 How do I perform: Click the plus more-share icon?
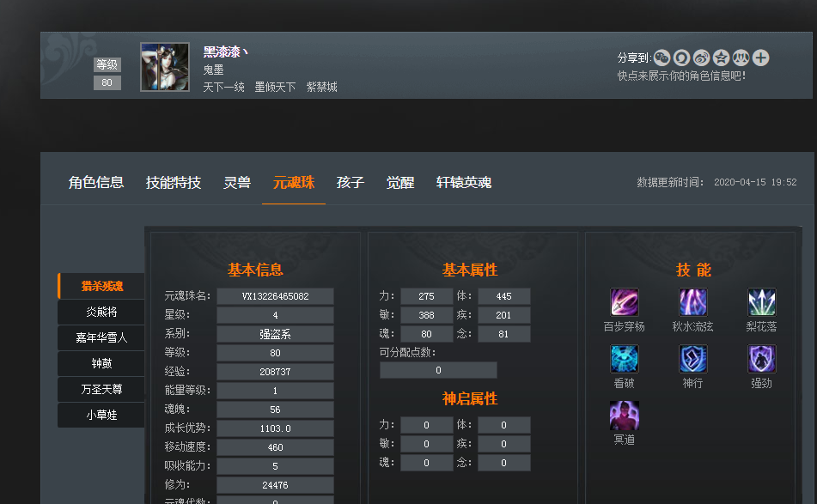760,58
